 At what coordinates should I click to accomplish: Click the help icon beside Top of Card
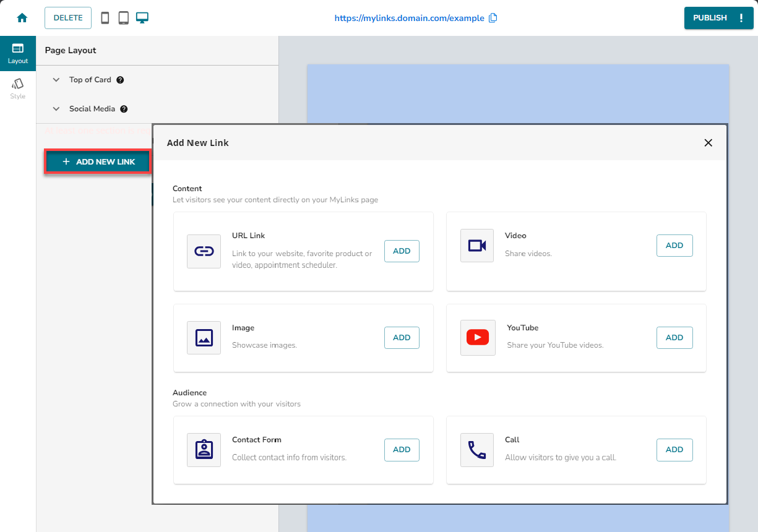tap(120, 80)
